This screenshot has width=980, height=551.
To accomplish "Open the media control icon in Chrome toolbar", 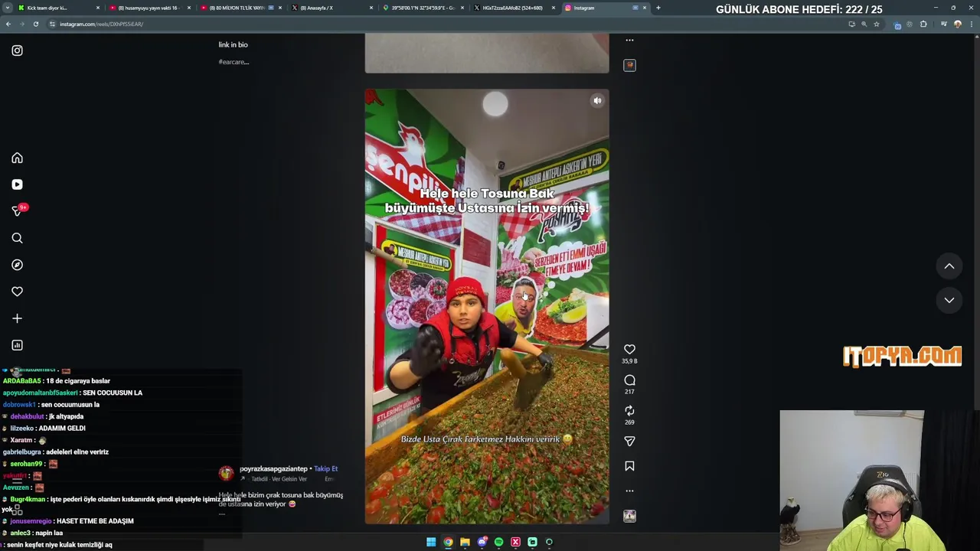I will (x=944, y=24).
